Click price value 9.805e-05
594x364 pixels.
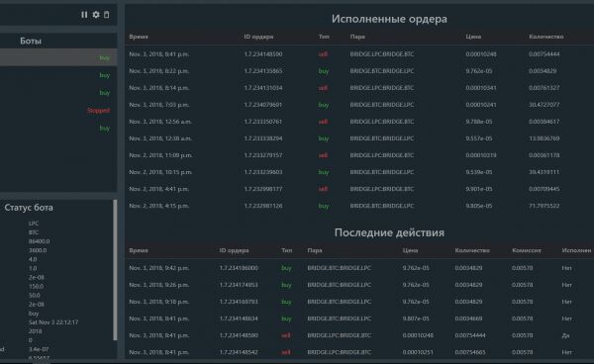pyautogui.click(x=479, y=206)
